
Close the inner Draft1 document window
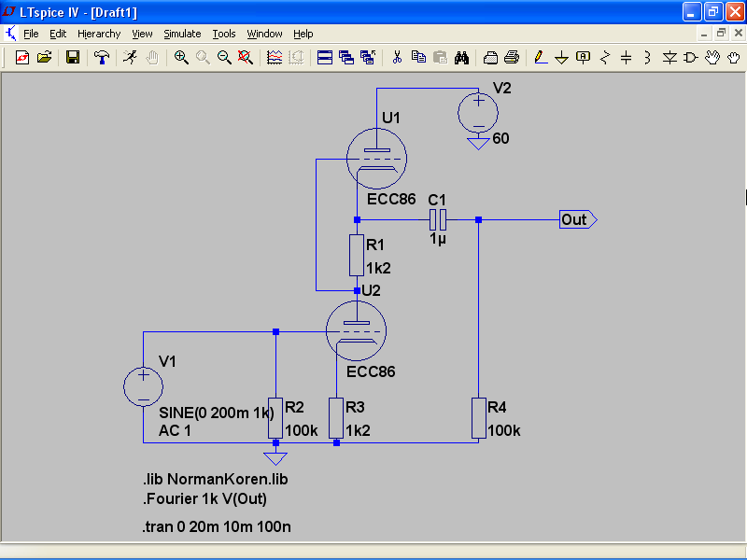pos(739,34)
